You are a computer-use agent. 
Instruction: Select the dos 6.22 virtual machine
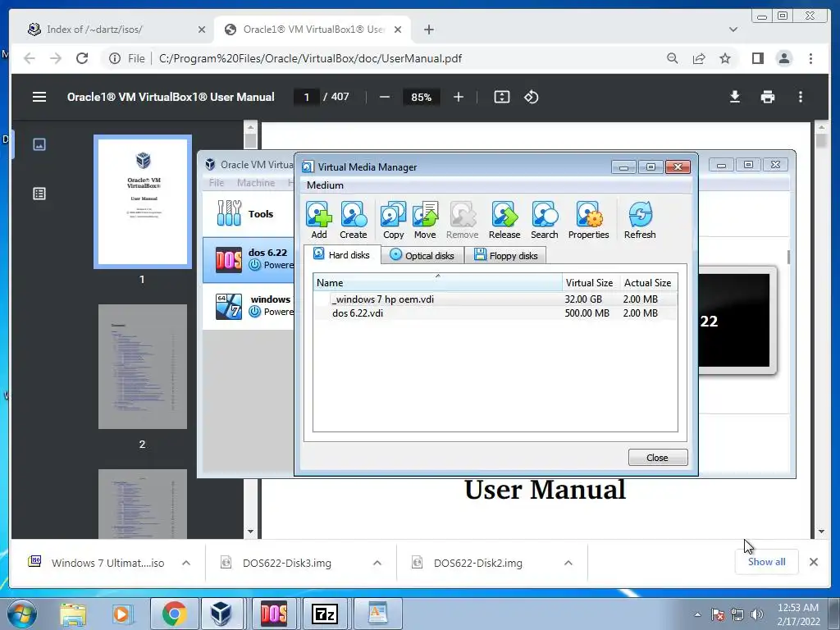point(249,259)
